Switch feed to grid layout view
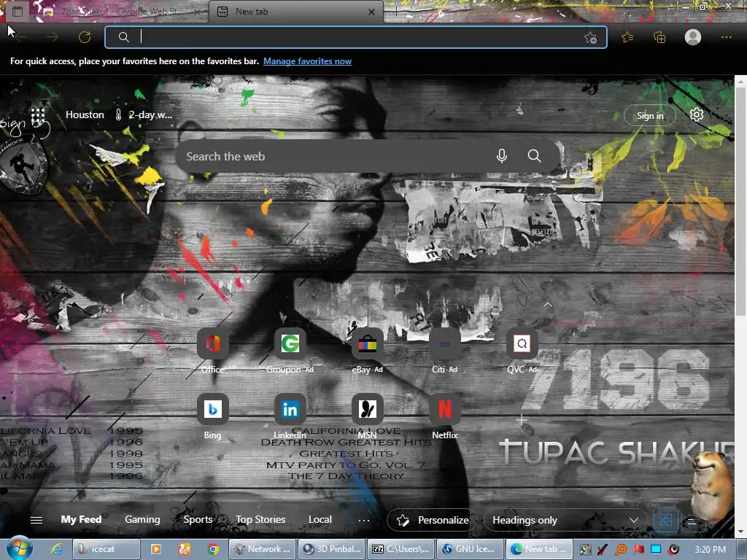Image resolution: width=747 pixels, height=560 pixels. pyautogui.click(x=666, y=520)
